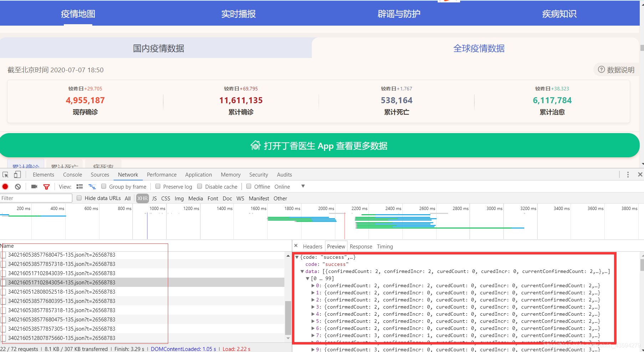The image size is (644, 352).
Task: Filter requests by CSS type
Action: coord(166,198)
